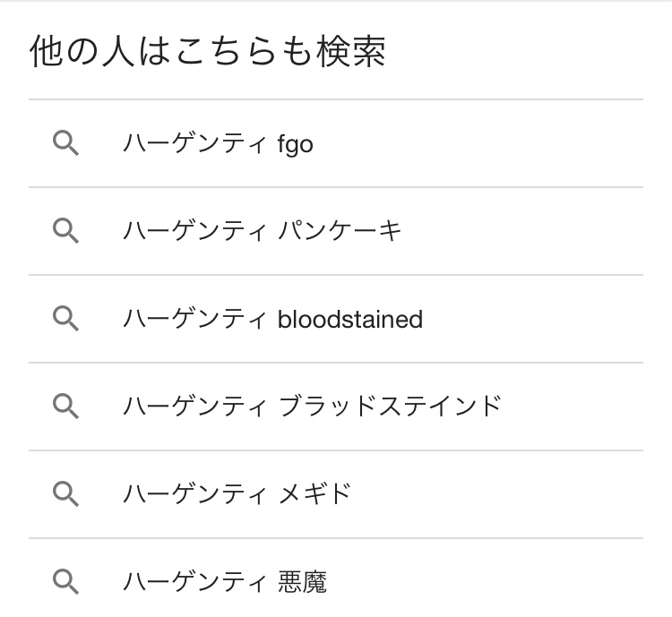Click the word メギド in the fifth suggestion
Image resolution: width=672 pixels, height=617 pixels.
pyautogui.click(x=314, y=493)
